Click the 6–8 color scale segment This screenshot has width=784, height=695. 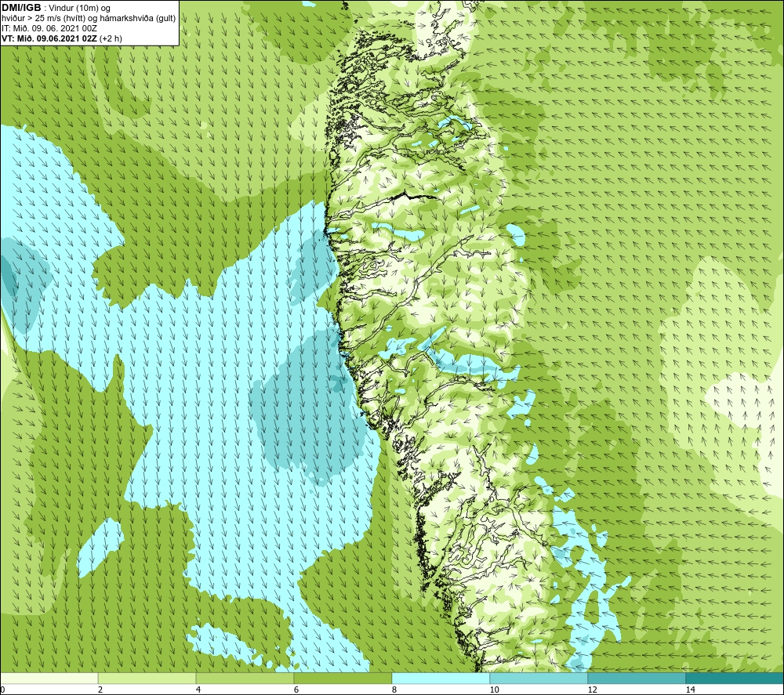[343, 679]
